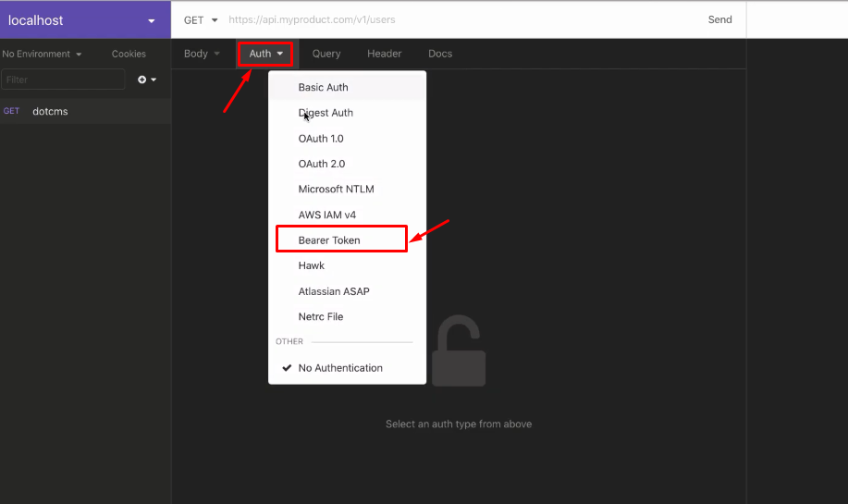Choose Microsoft NTLM authentication
Viewport: 848px width, 504px height.
click(336, 189)
